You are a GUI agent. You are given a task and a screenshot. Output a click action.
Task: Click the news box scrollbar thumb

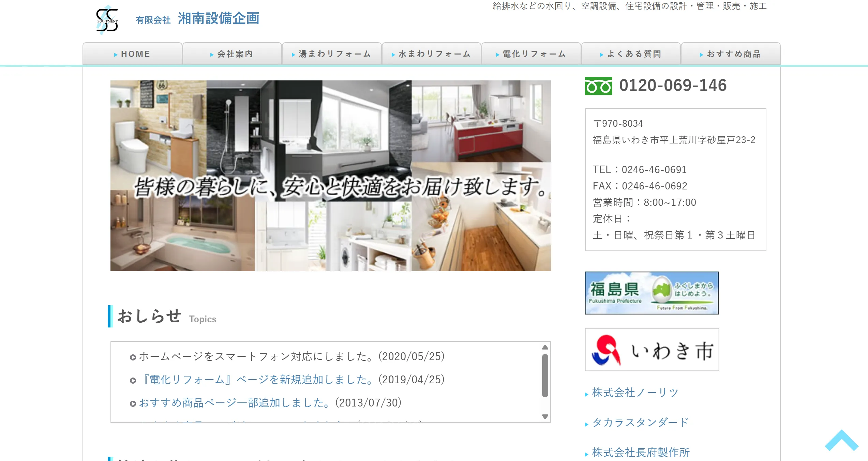point(545,375)
